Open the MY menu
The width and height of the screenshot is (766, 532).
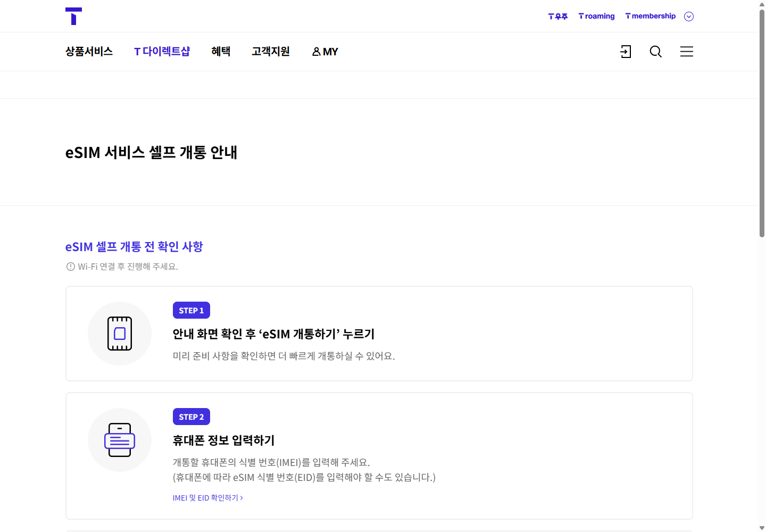pyautogui.click(x=325, y=52)
